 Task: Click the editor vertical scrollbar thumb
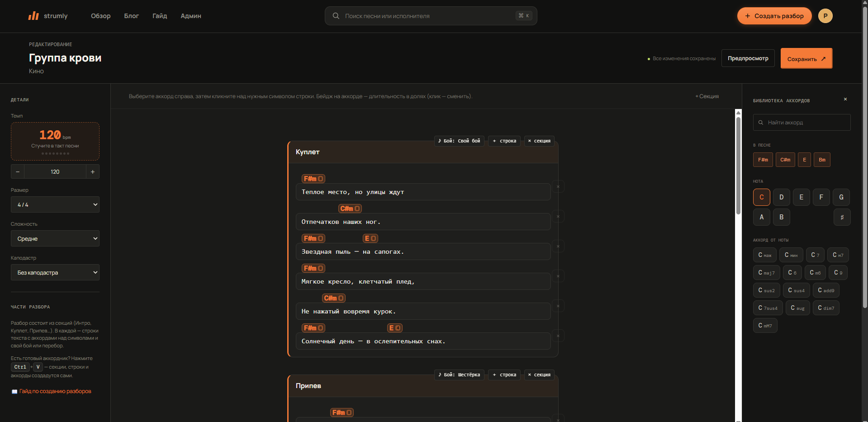pyautogui.click(x=738, y=165)
